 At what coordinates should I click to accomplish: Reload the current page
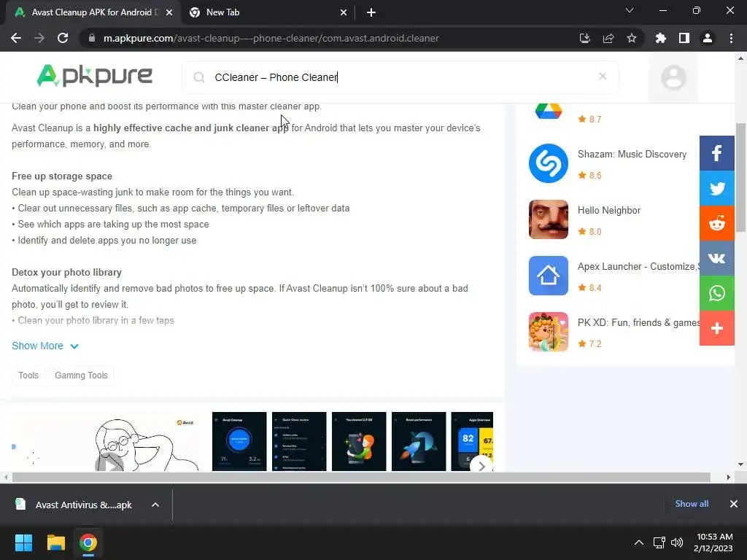pos(63,38)
